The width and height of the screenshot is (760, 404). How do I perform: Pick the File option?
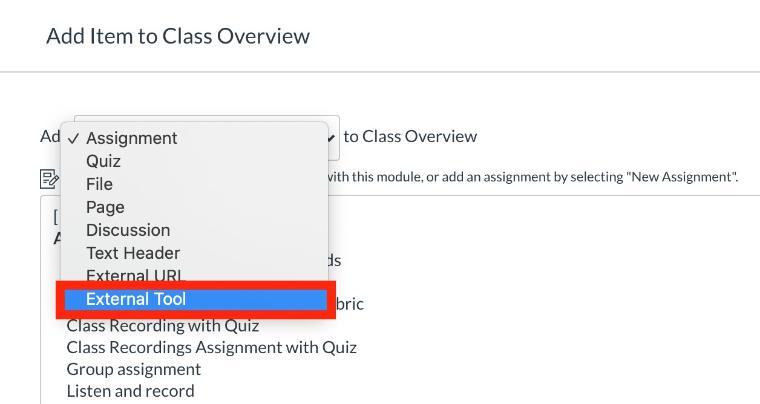click(99, 184)
